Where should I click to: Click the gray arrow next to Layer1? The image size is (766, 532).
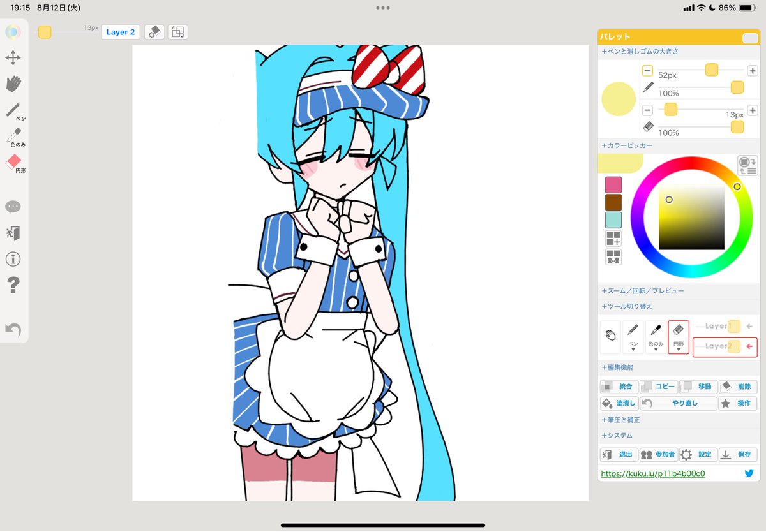pos(749,327)
